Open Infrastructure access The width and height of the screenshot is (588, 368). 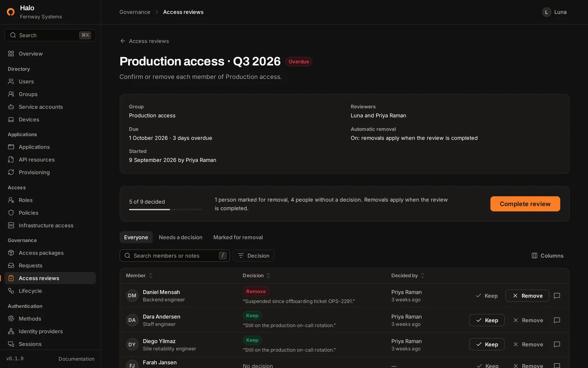[50, 225]
